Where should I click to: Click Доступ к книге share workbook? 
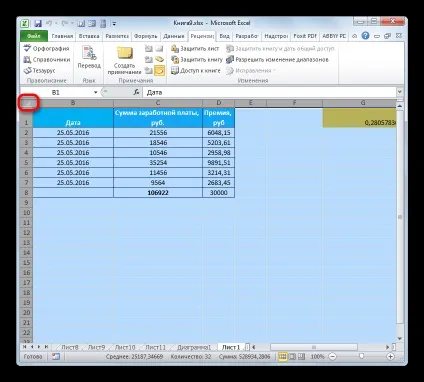196,71
